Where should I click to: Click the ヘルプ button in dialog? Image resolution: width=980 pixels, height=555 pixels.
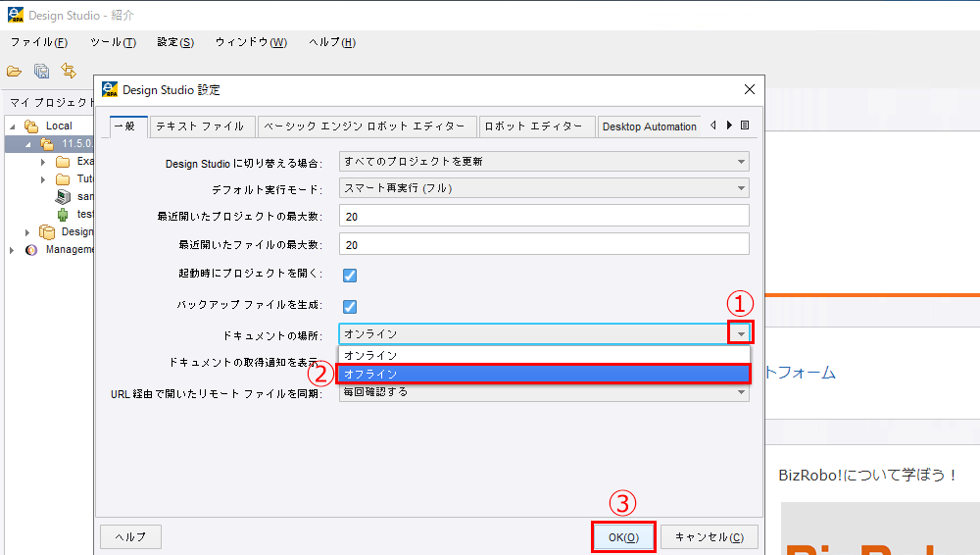click(x=130, y=536)
